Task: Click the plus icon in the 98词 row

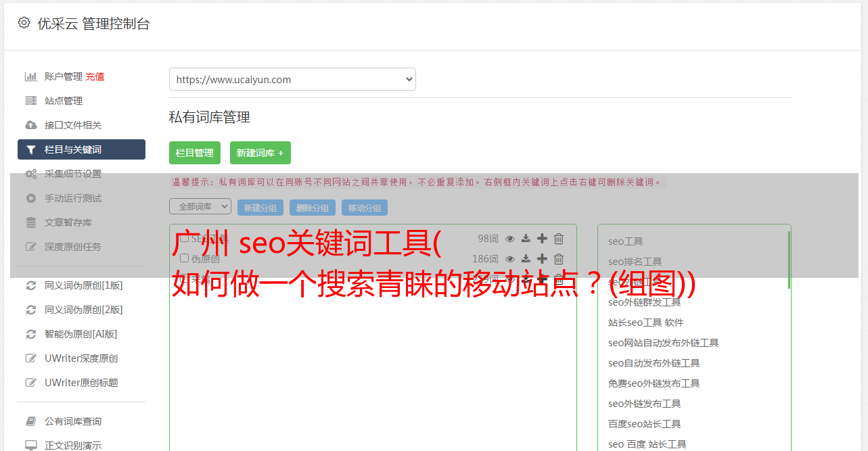Action: click(542, 239)
